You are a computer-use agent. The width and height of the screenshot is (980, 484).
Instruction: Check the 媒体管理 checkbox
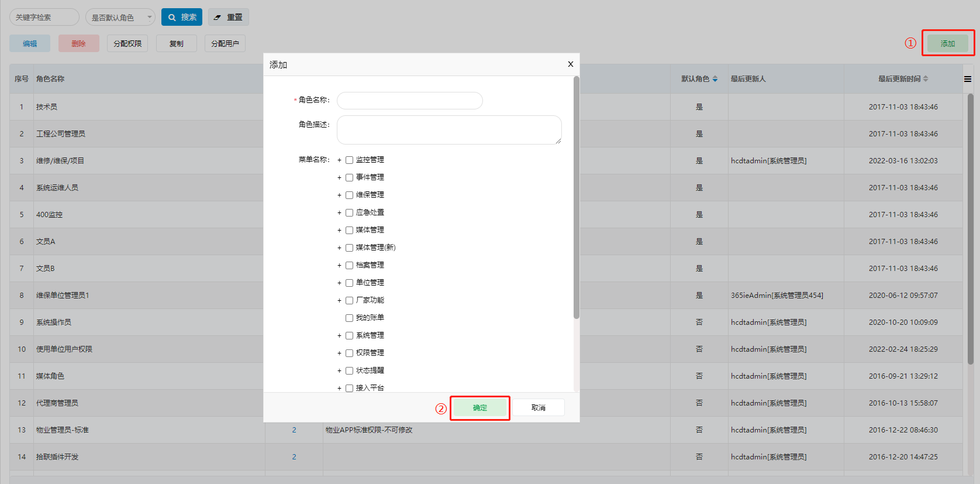[349, 230]
